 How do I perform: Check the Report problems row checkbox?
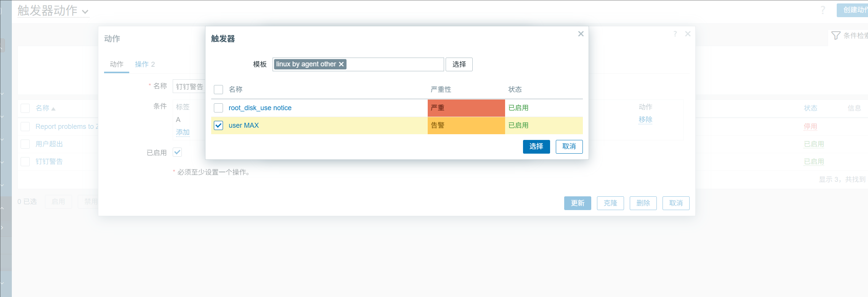pyautogui.click(x=25, y=127)
